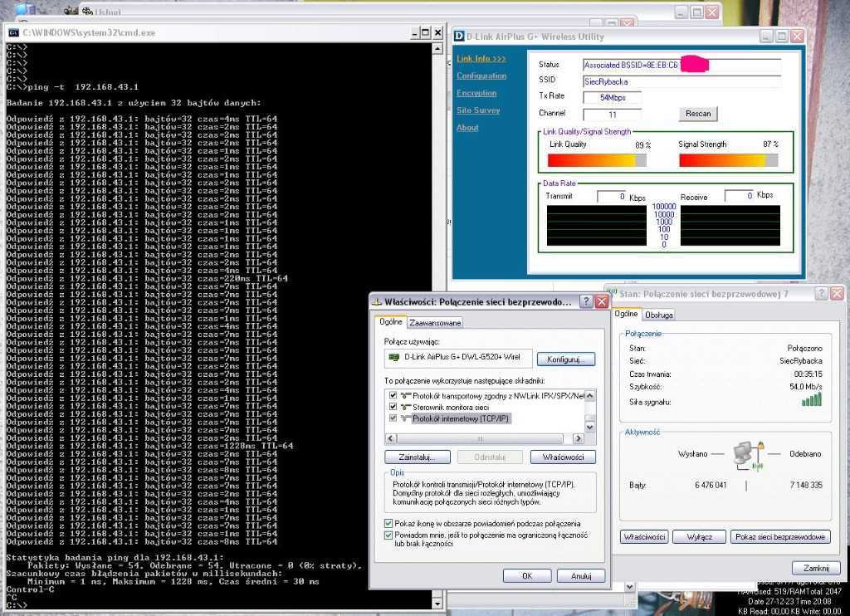The height and width of the screenshot is (616, 850).
Task: Select the NWLink IPX/SPX protocol icon
Action: 405,396
